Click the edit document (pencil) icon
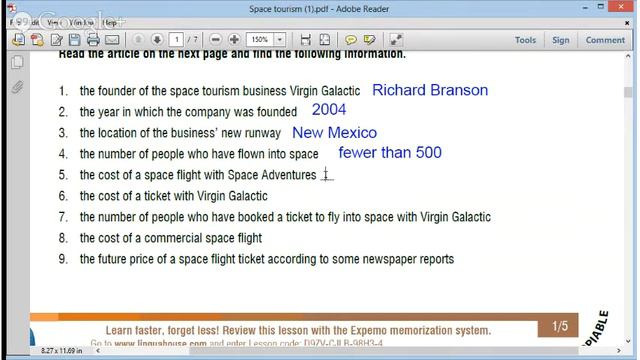 pos(57,40)
